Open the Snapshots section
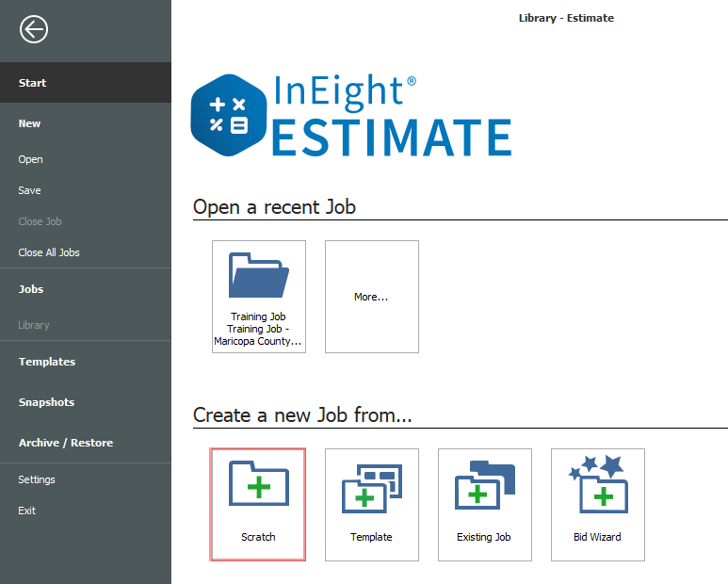This screenshot has width=728, height=584. 46,402
